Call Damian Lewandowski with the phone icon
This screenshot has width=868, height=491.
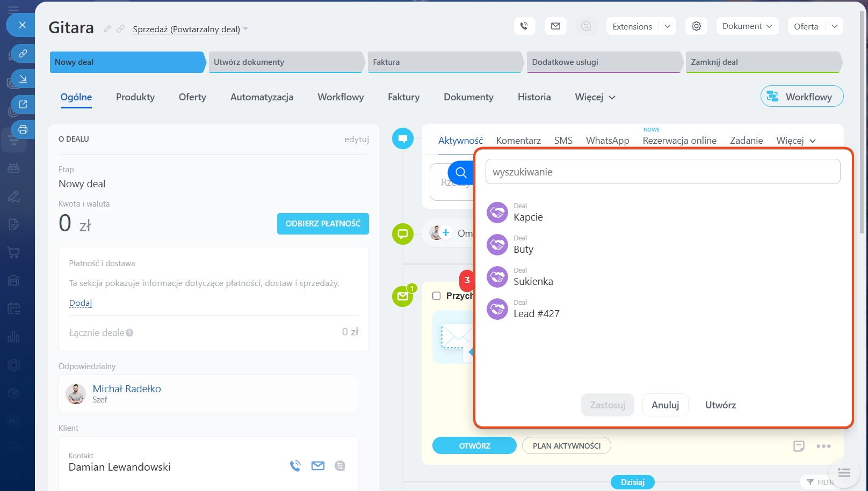(295, 466)
